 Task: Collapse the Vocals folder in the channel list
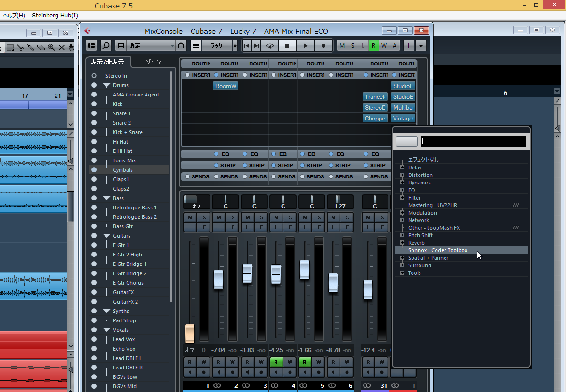point(107,330)
